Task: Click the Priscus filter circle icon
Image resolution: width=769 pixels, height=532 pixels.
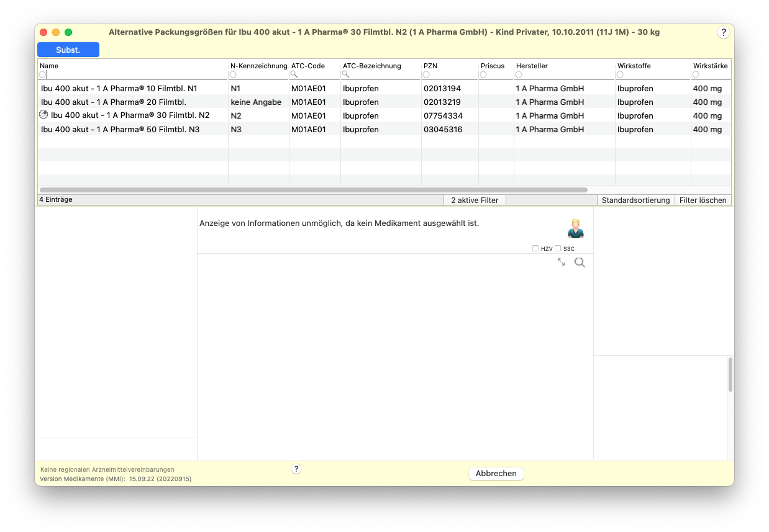Action: [483, 74]
